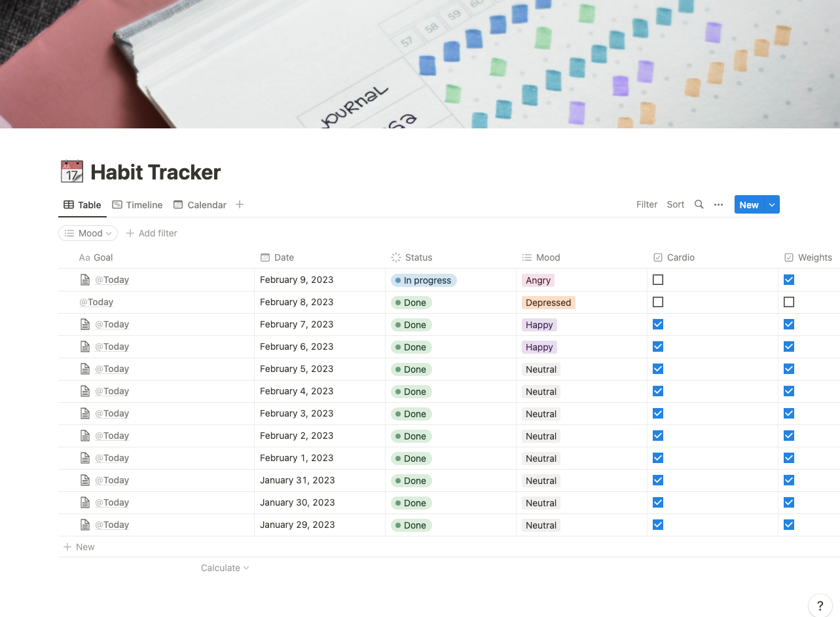The height and width of the screenshot is (617, 840).
Task: Check Weights box for February 8, 2023
Action: point(789,302)
